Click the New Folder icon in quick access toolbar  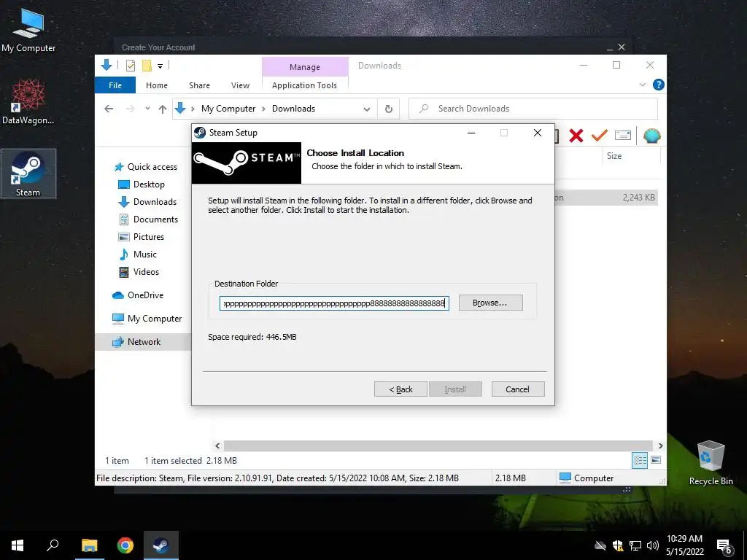[147, 66]
